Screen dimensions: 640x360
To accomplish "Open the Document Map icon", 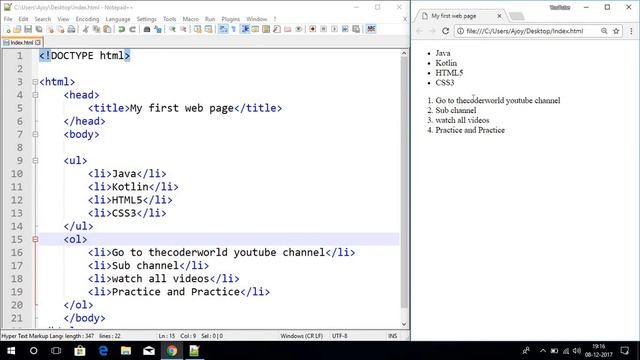I will 266,29.
